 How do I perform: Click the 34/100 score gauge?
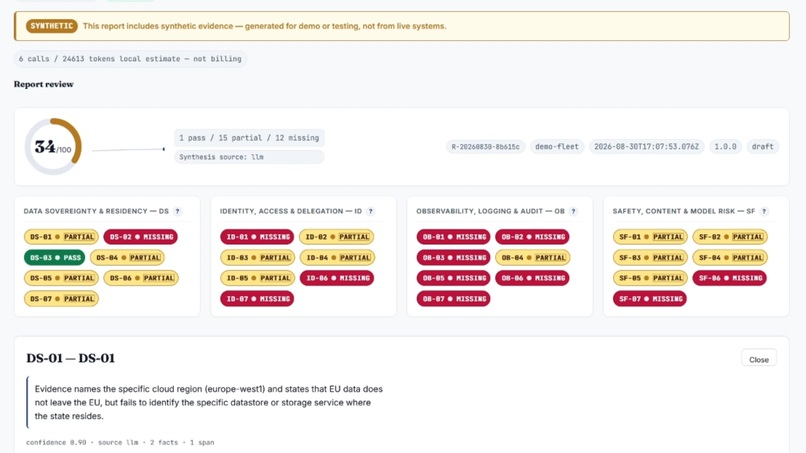pyautogui.click(x=53, y=147)
